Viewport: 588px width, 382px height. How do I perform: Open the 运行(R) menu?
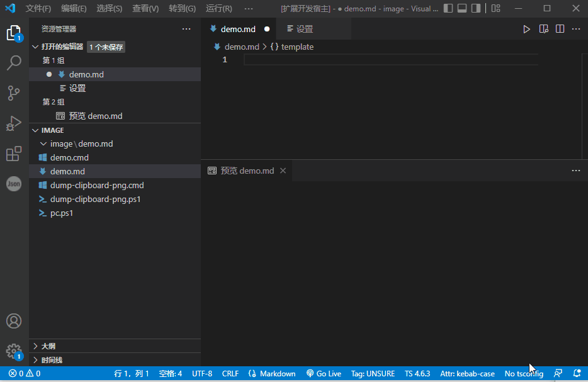tap(218, 8)
